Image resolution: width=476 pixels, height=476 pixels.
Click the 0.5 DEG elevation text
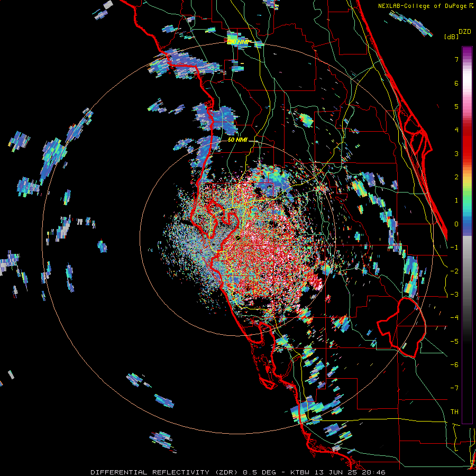point(259,472)
